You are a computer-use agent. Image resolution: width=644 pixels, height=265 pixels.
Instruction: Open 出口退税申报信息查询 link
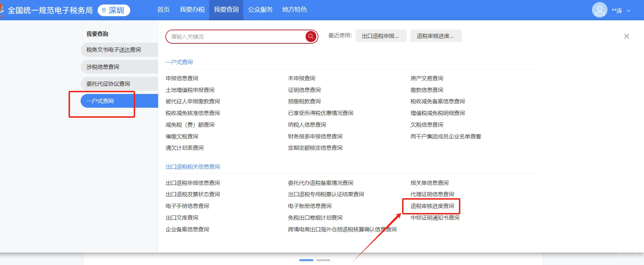coord(193,183)
